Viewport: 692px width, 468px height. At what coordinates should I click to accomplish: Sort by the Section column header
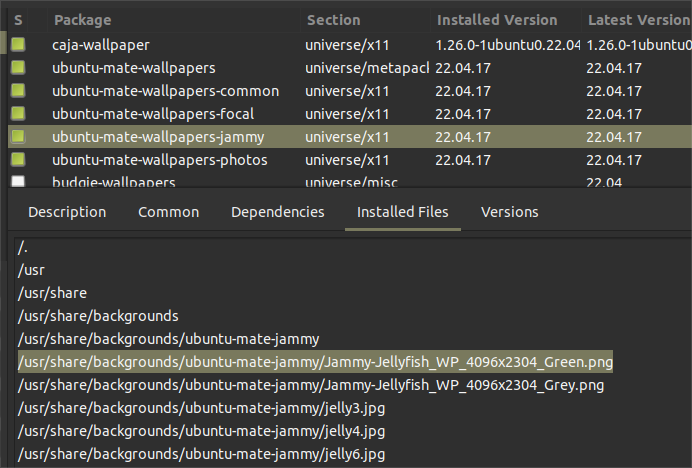coord(334,20)
